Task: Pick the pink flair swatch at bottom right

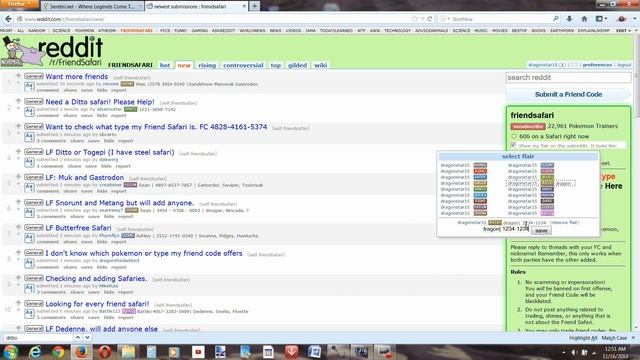Action: [x=547, y=213]
